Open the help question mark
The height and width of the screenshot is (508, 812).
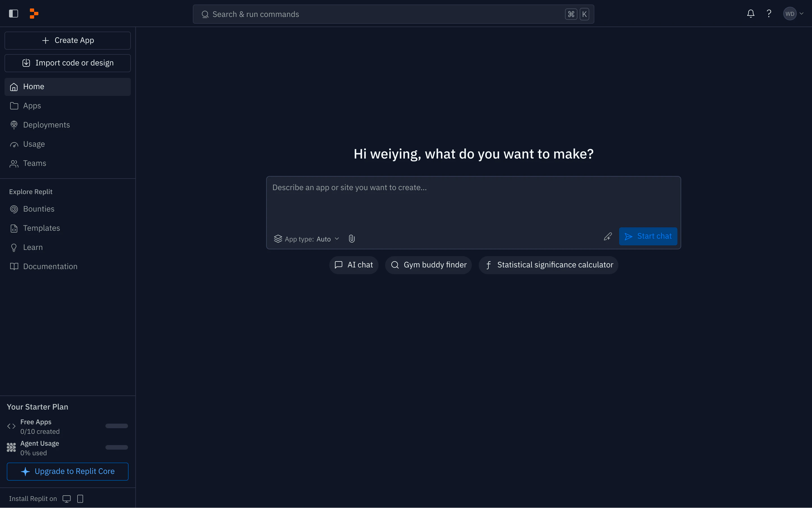[x=769, y=14]
